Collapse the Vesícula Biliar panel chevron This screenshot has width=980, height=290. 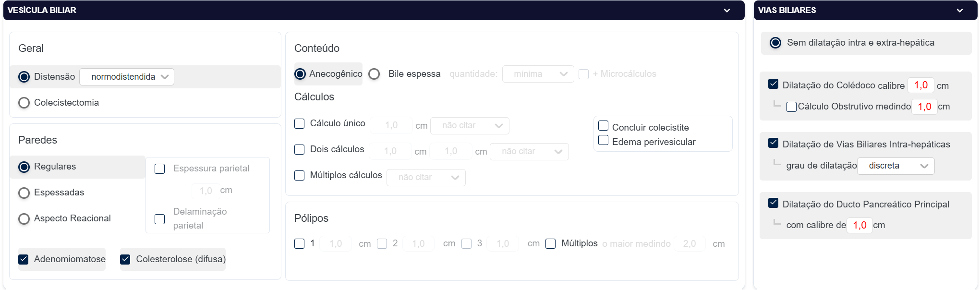pos(726,11)
